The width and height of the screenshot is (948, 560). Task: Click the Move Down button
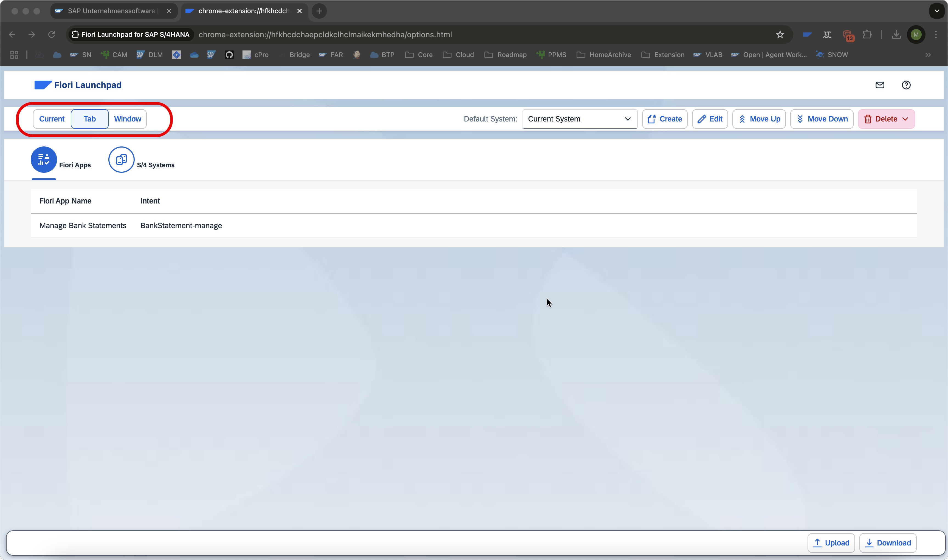coord(822,119)
